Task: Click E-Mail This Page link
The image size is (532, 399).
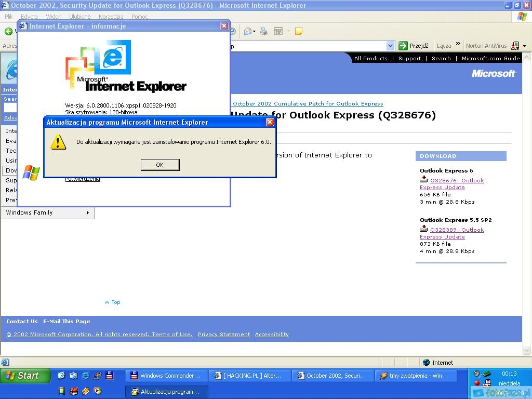Action: click(66, 321)
